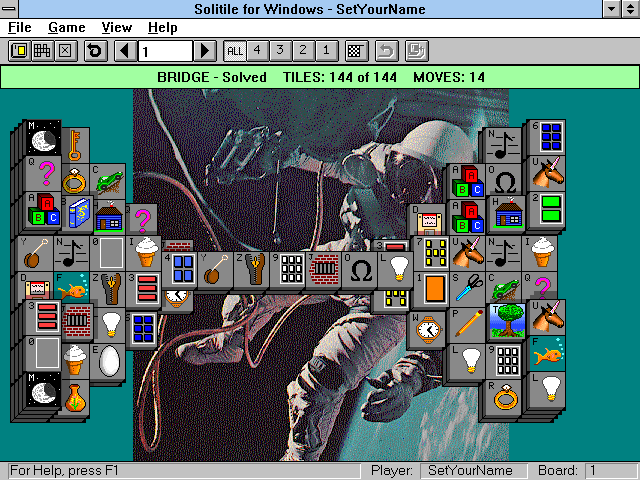640x480 pixels.
Task: Select the yo-yo tile in the bridge row
Action: (216, 269)
